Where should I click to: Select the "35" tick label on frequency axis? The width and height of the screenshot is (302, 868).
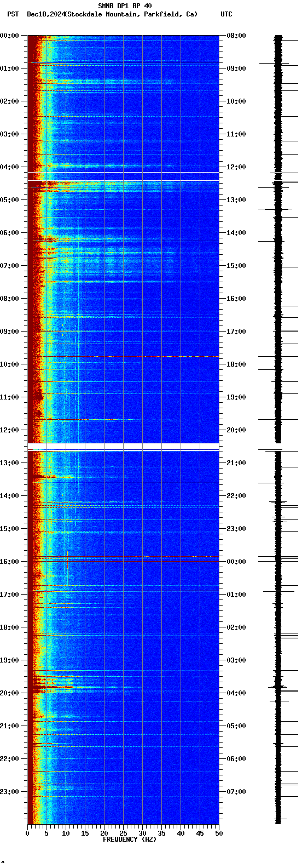pos(161,833)
